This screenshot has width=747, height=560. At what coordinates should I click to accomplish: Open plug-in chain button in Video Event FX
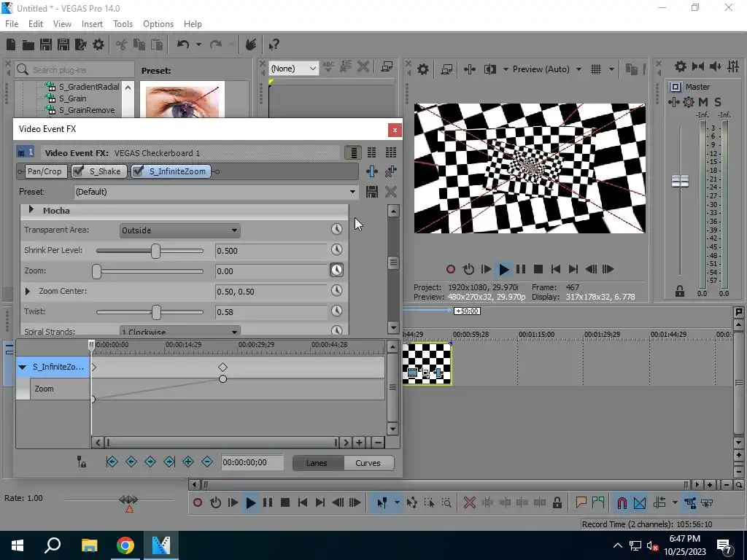point(372,171)
